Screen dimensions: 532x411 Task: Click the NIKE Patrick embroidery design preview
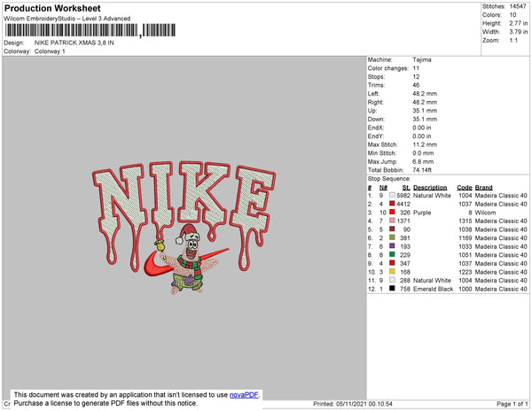click(184, 228)
